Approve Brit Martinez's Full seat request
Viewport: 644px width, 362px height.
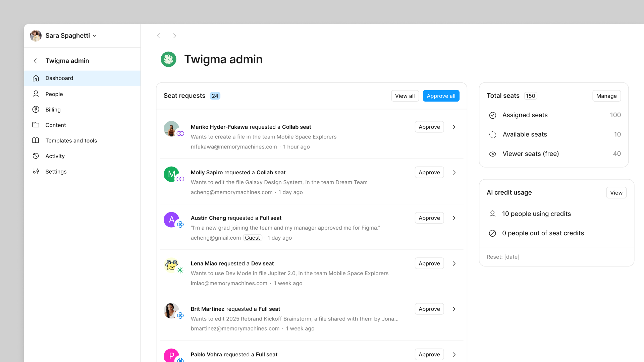[x=429, y=309]
